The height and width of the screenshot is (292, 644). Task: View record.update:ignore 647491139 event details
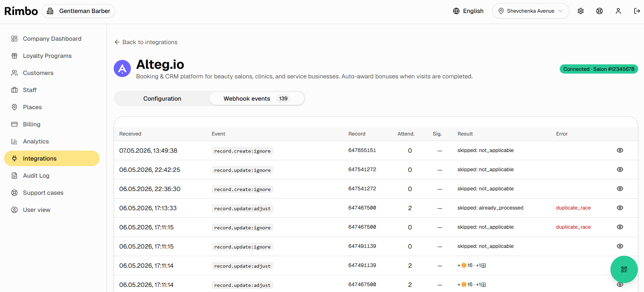pos(620,246)
